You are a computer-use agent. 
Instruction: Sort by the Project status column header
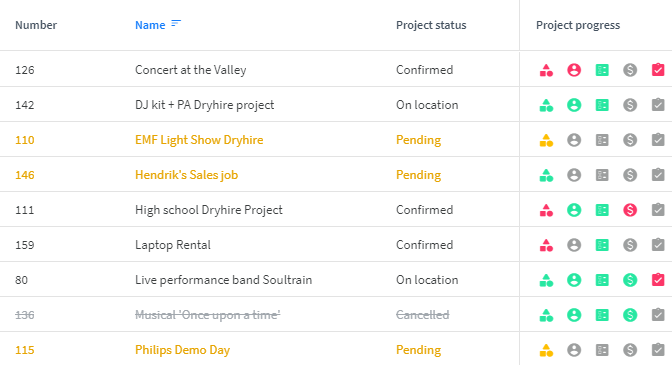pos(431,25)
